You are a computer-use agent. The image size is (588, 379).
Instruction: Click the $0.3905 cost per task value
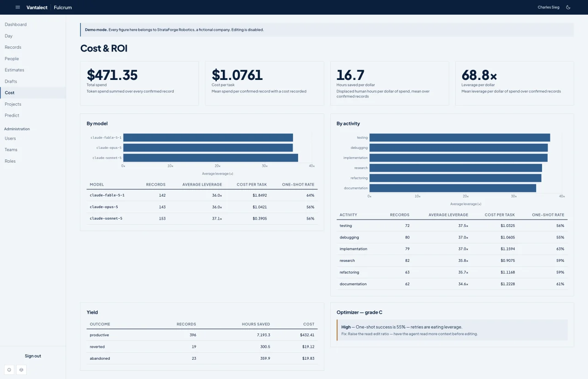[x=260, y=218]
